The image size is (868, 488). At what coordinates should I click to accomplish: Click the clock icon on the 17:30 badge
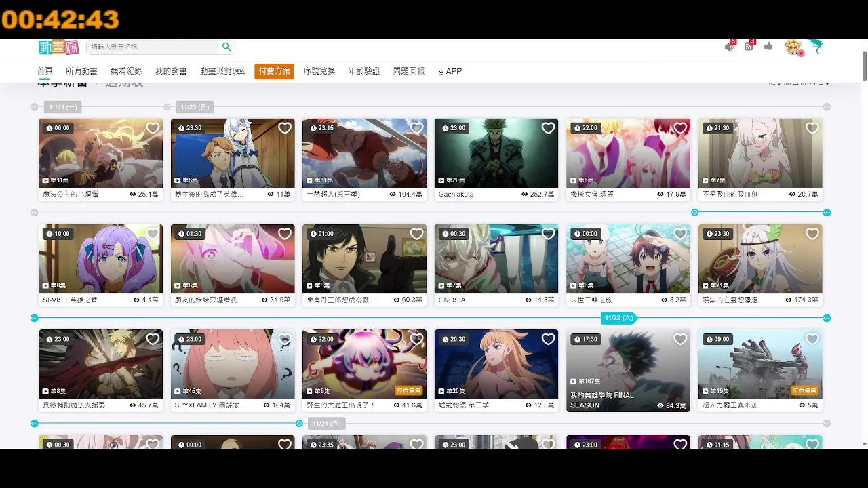[x=577, y=339]
